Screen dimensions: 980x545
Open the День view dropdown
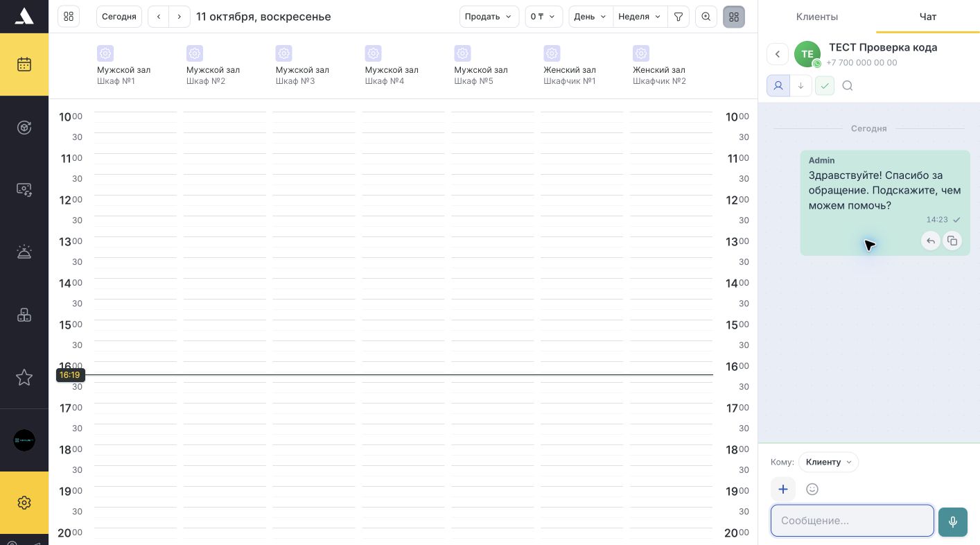pyautogui.click(x=590, y=17)
